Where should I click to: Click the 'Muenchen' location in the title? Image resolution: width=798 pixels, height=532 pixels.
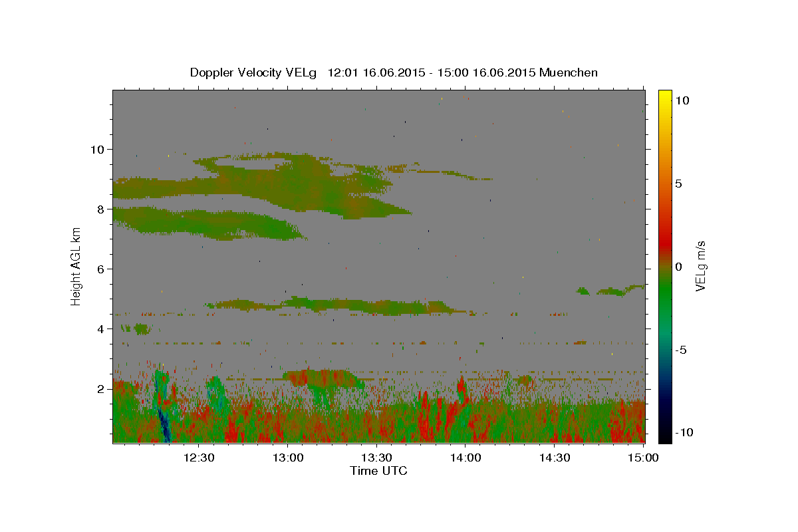point(569,72)
